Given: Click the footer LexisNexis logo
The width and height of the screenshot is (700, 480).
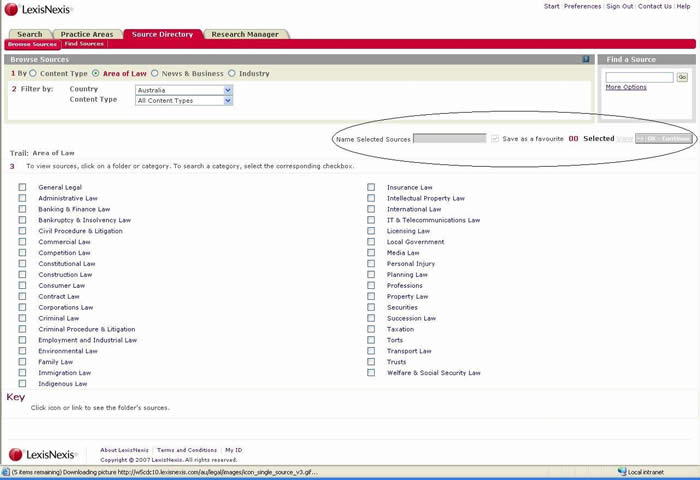Looking at the screenshot, I should 43,455.
